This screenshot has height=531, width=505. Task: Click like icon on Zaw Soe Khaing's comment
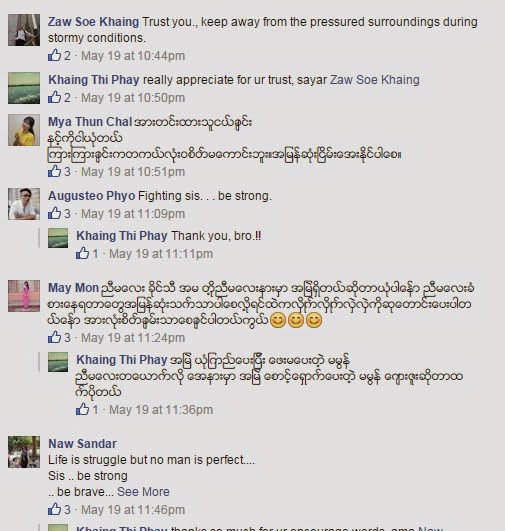coord(55,55)
